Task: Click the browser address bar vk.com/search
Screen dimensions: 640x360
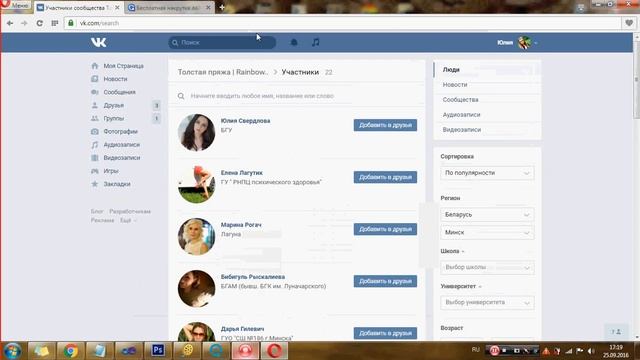Action: pyautogui.click(x=343, y=23)
